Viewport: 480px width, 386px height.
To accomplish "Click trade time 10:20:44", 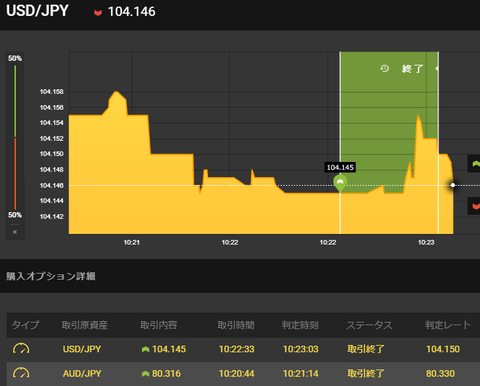I will pyautogui.click(x=236, y=374).
